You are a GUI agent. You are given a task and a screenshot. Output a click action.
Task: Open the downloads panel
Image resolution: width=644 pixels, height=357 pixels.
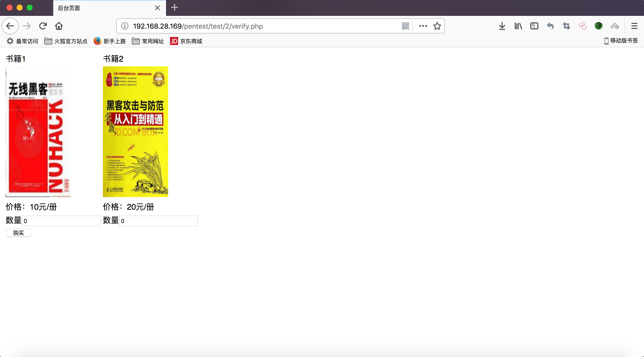502,26
